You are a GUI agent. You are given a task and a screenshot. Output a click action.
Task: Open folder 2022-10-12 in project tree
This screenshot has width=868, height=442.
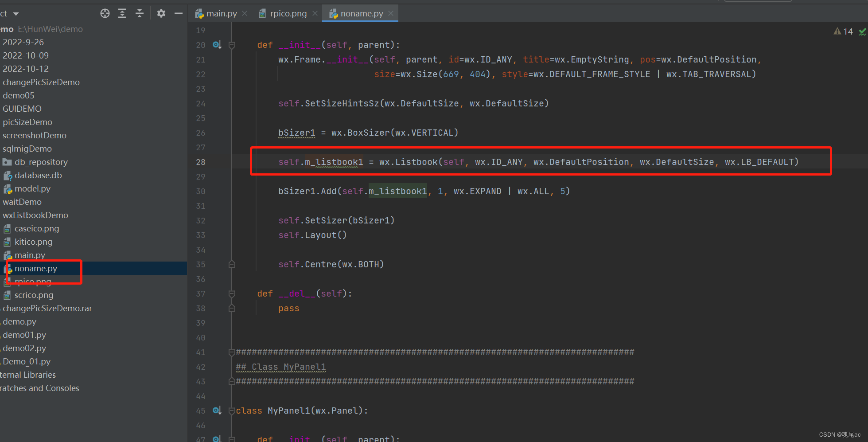26,69
